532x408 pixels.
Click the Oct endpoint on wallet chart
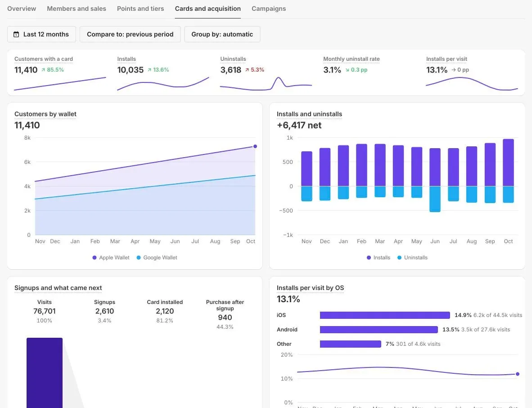[255, 146]
